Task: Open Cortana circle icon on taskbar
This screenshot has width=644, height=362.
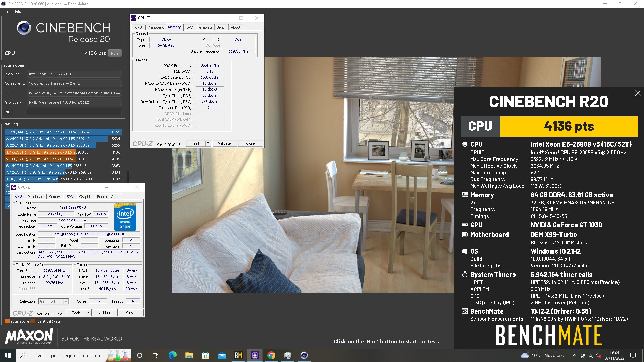Action: point(140,355)
